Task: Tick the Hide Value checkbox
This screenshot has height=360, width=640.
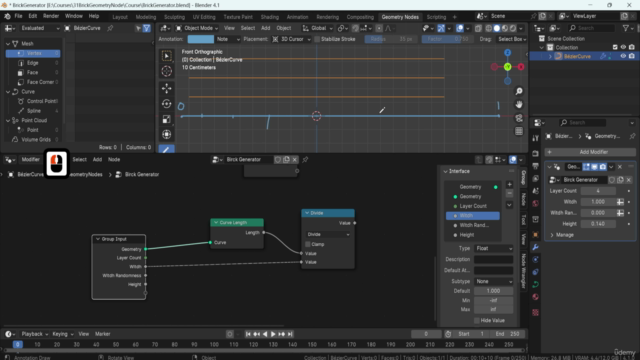Action: [x=476, y=320]
